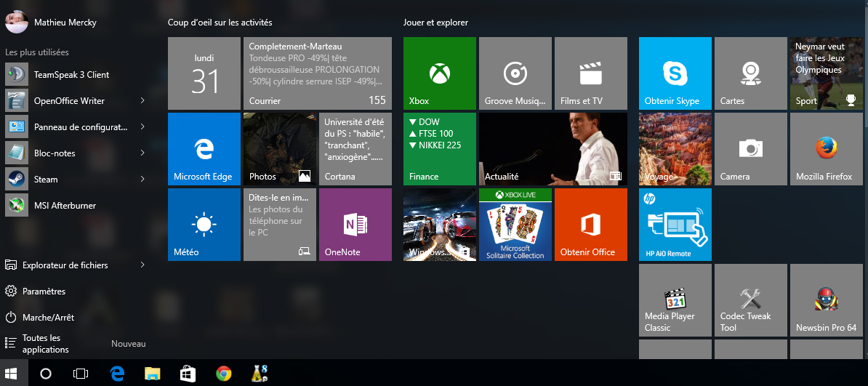Viewport: 868px width, 386px height.
Task: Open the Météo weather tile
Action: click(x=204, y=225)
